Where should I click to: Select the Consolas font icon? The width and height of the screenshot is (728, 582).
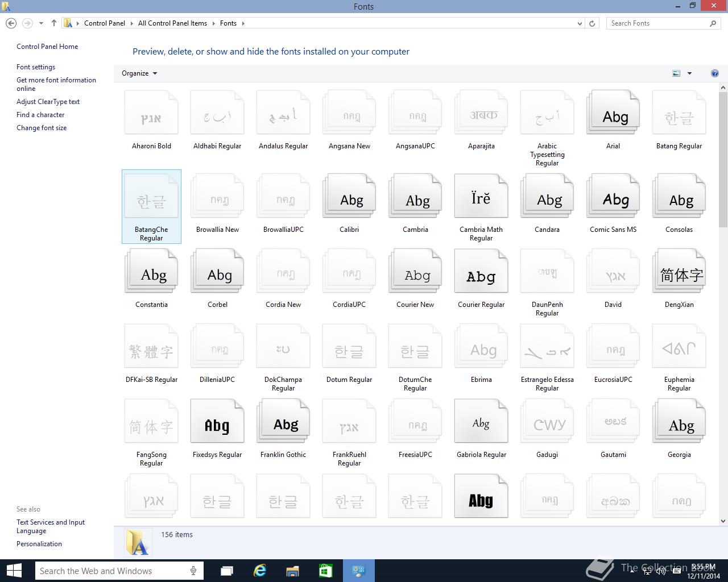(x=679, y=196)
